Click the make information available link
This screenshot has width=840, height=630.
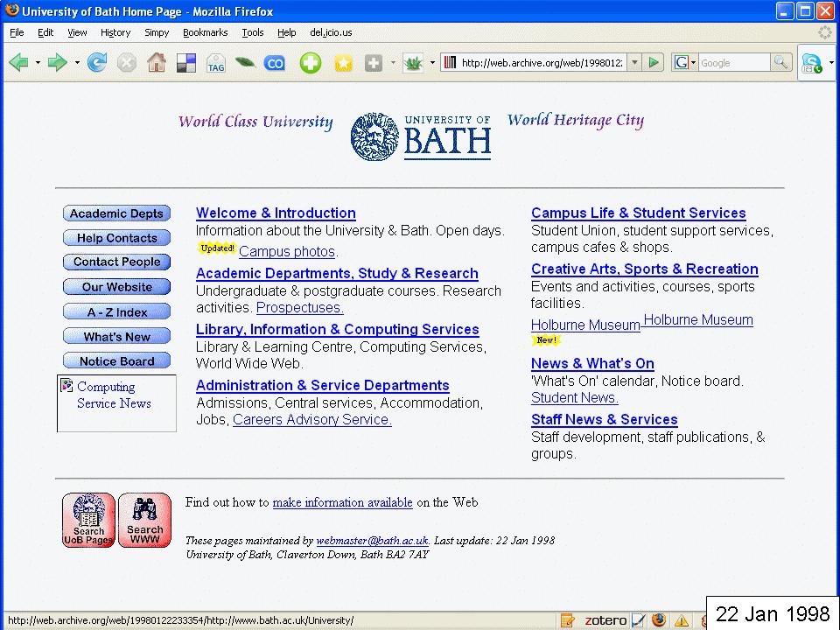[343, 502]
